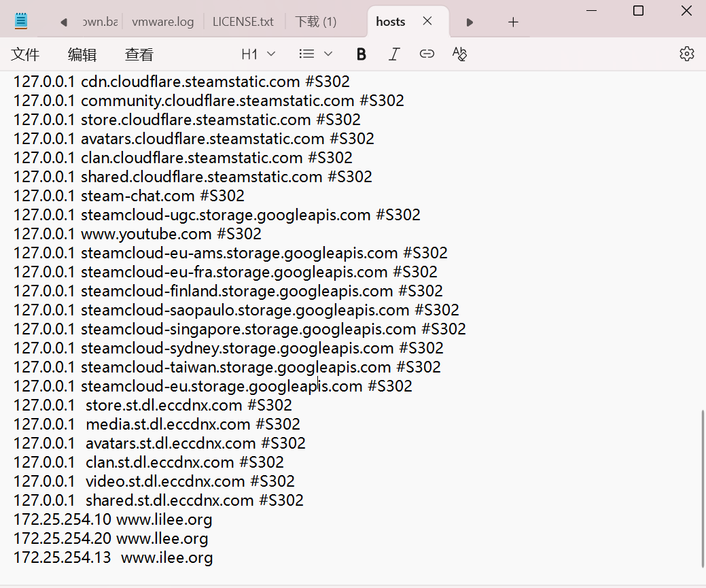Screen dimensions: 706x588
Task: Click the avatars.st.dl.eccdnx.com line
Action: 160,443
